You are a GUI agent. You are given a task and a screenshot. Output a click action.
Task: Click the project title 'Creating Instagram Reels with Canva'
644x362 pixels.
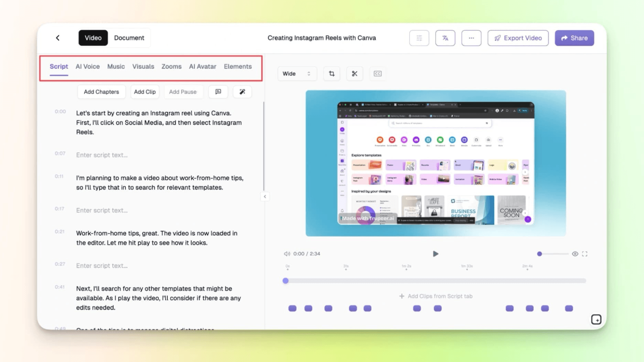(322, 38)
